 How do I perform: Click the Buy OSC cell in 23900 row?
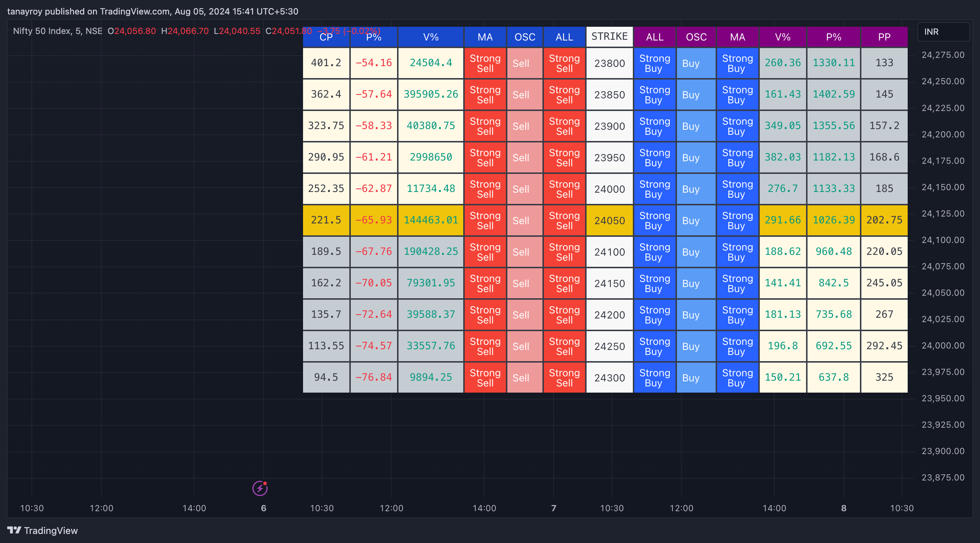point(696,126)
